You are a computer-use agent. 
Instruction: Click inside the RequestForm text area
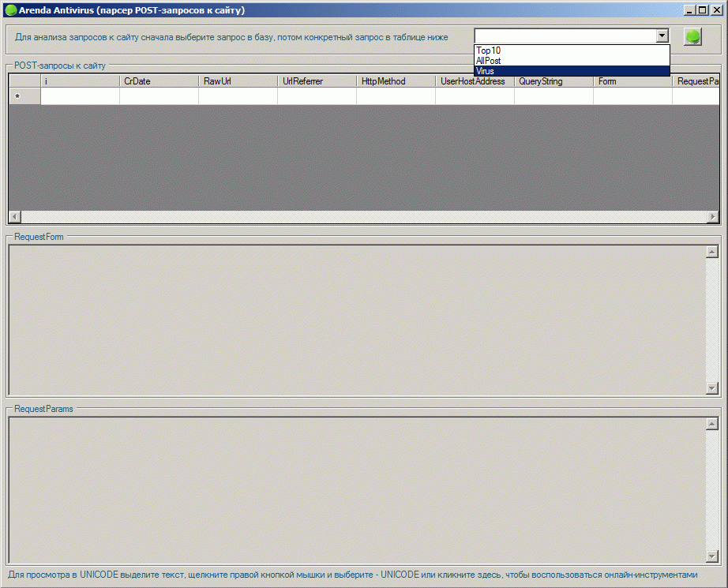[x=358, y=320]
